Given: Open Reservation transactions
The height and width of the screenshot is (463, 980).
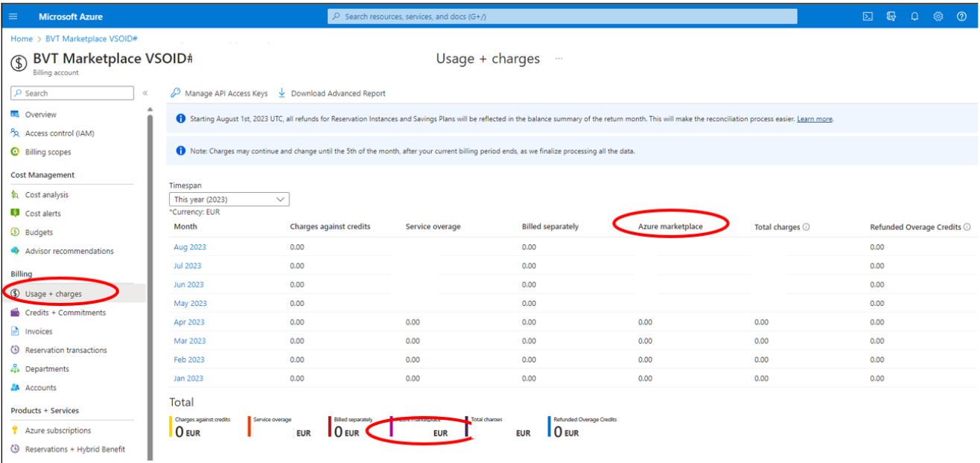Looking at the screenshot, I should (x=66, y=350).
